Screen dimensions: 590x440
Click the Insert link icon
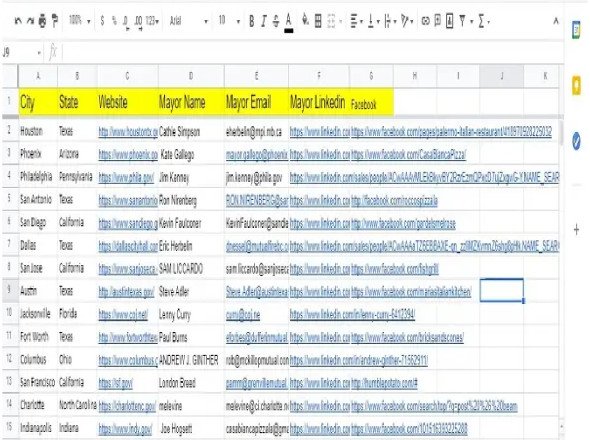(425, 21)
